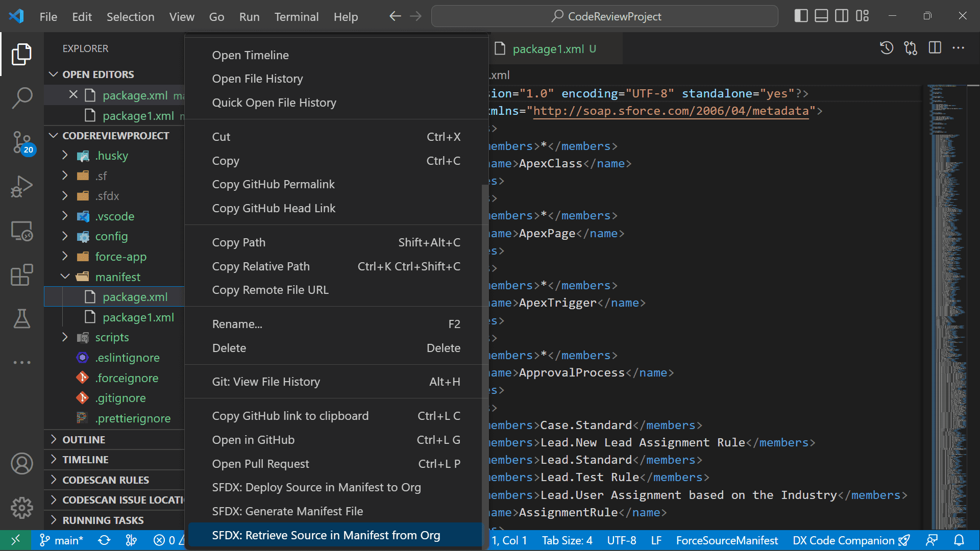Customize layout button in title bar
Image resolution: width=980 pixels, height=551 pixels.
(x=862, y=16)
